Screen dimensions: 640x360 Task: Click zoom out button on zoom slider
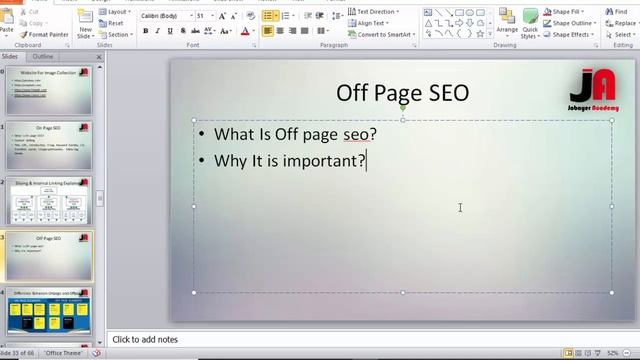click(627, 353)
